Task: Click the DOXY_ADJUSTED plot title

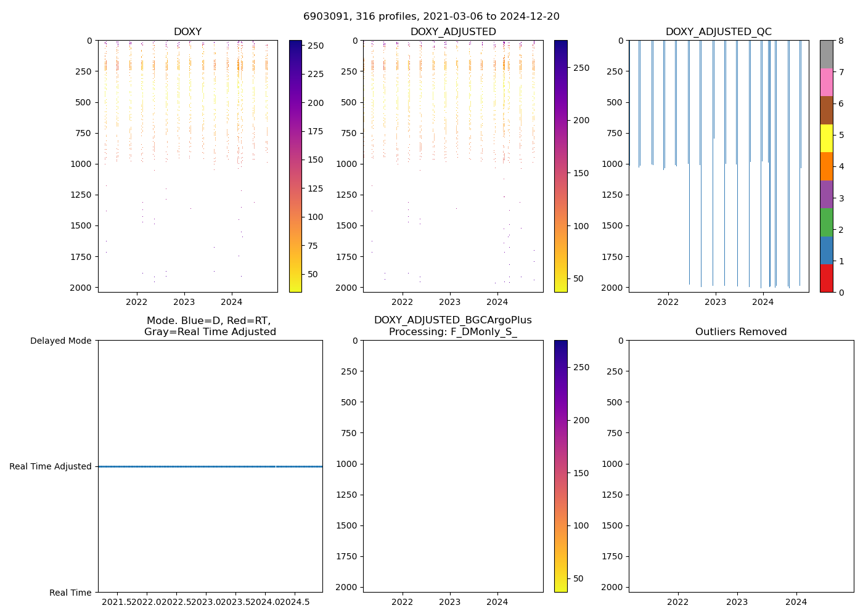Action: (x=453, y=32)
